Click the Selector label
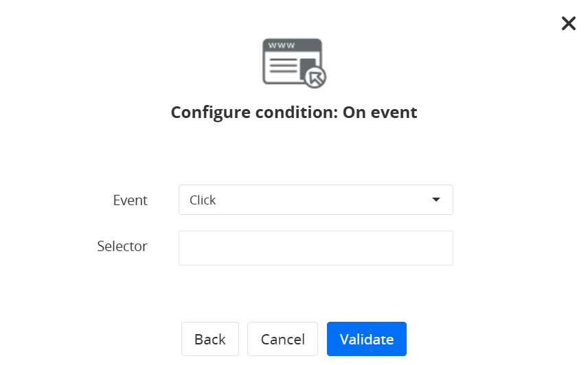Viewport: 588px width, 365px height. [122, 246]
